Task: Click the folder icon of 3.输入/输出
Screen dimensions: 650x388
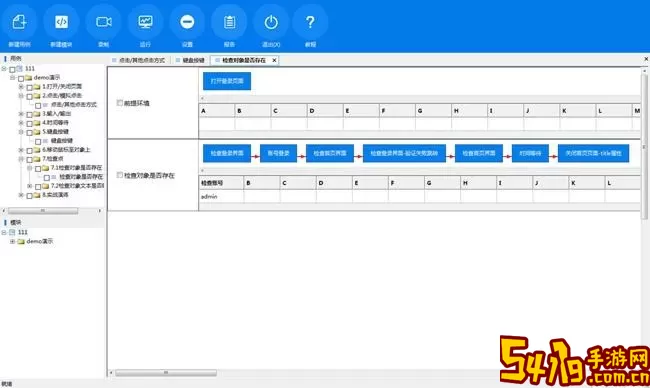Action: click(37, 114)
